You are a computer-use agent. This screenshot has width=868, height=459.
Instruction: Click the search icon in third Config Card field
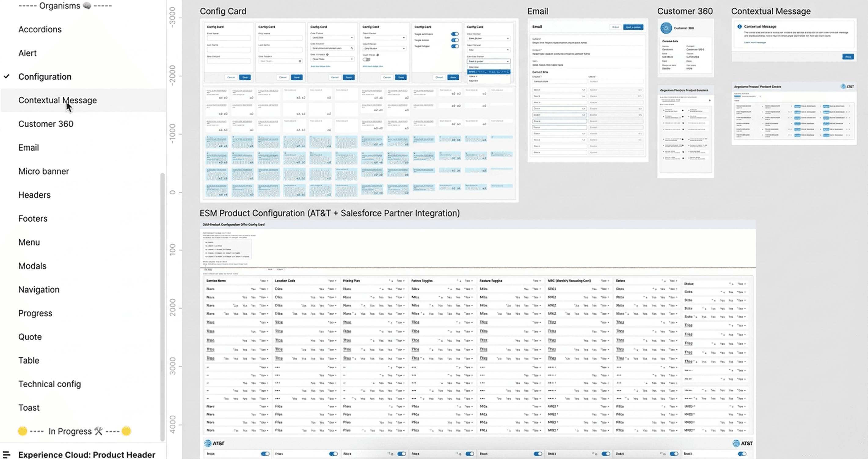point(352,48)
